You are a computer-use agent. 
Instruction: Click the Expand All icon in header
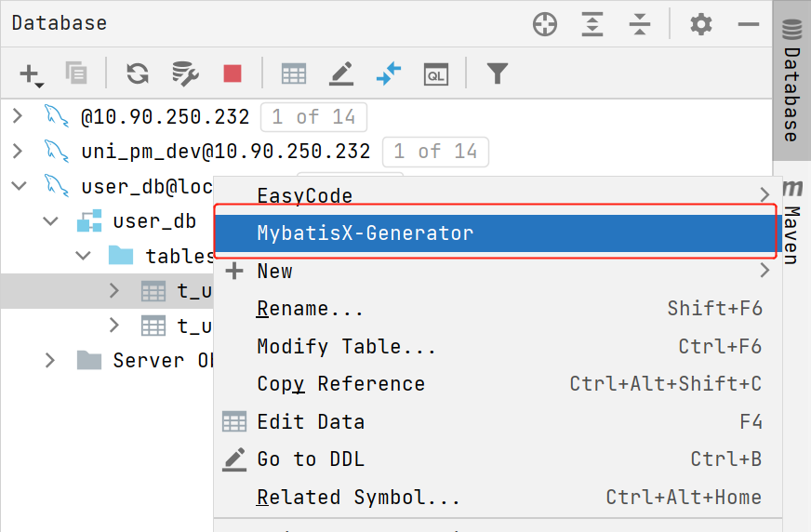coord(592,24)
